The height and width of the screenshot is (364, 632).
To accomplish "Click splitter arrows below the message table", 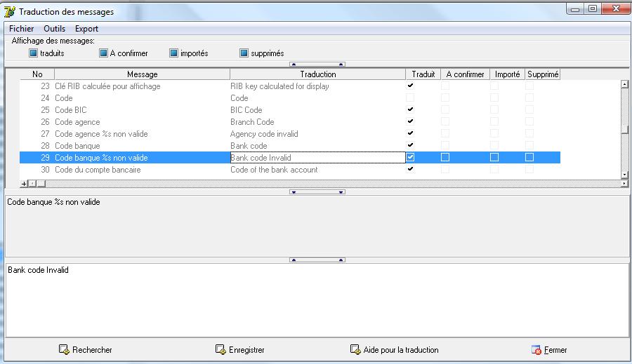I will tap(317, 192).
